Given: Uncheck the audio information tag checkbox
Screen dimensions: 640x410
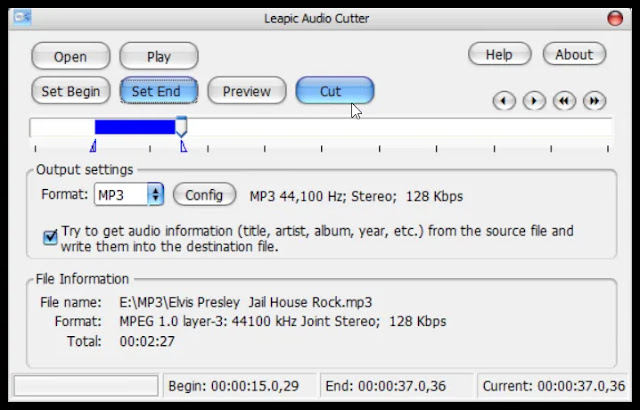Looking at the screenshot, I should click(x=51, y=237).
